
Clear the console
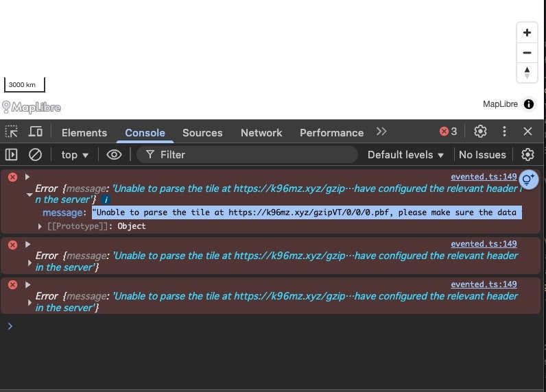35,154
